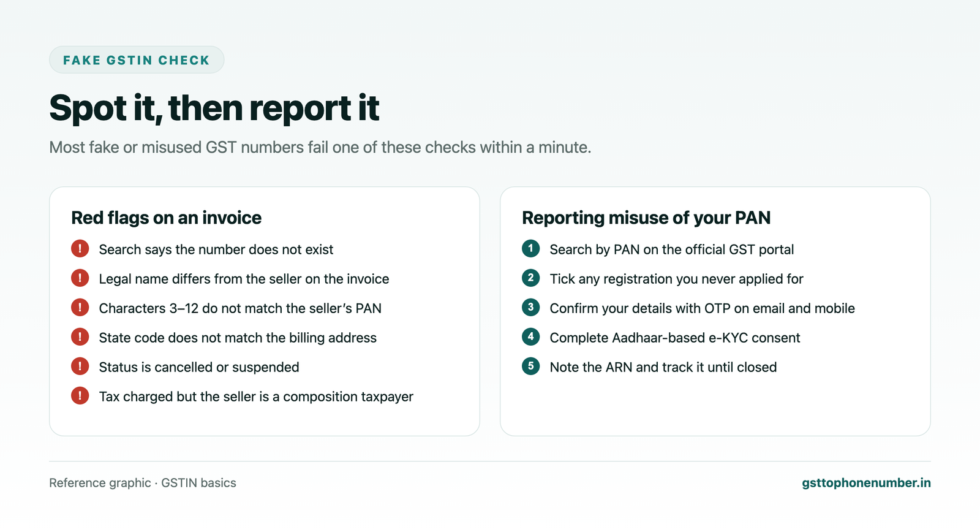Click step 3 badge beside 'Confirm your details'
Viewport: 980px width, 532px height.
coord(530,308)
